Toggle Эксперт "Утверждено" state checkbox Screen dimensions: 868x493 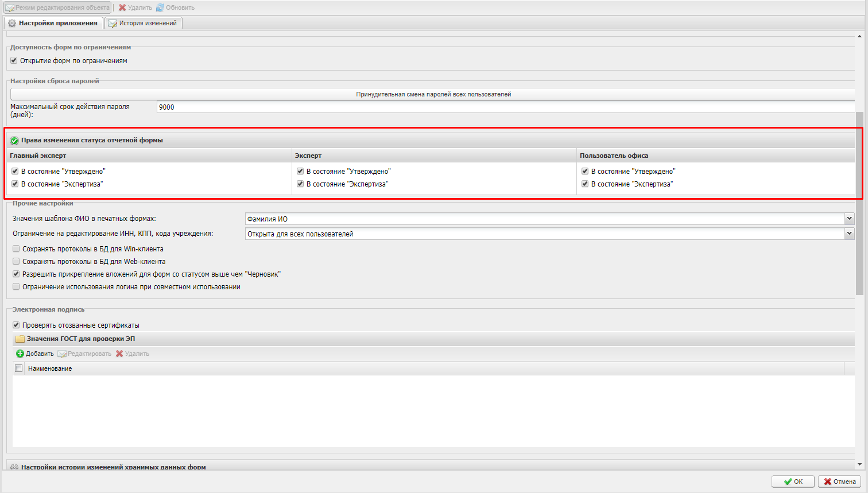(300, 171)
